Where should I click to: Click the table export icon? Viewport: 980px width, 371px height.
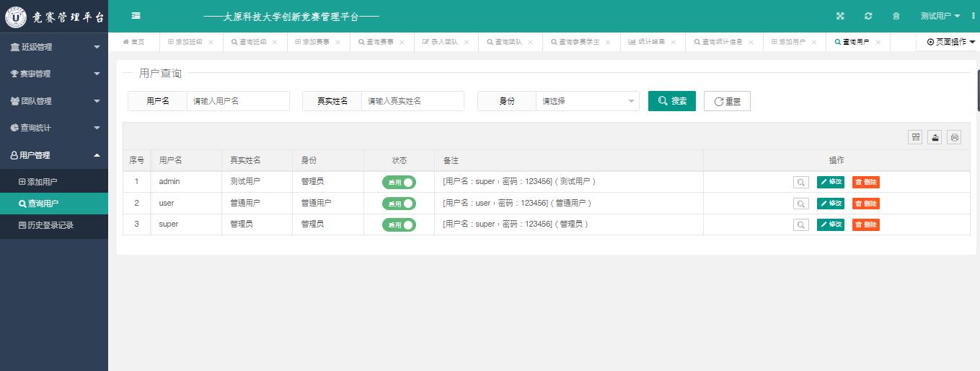pos(935,137)
